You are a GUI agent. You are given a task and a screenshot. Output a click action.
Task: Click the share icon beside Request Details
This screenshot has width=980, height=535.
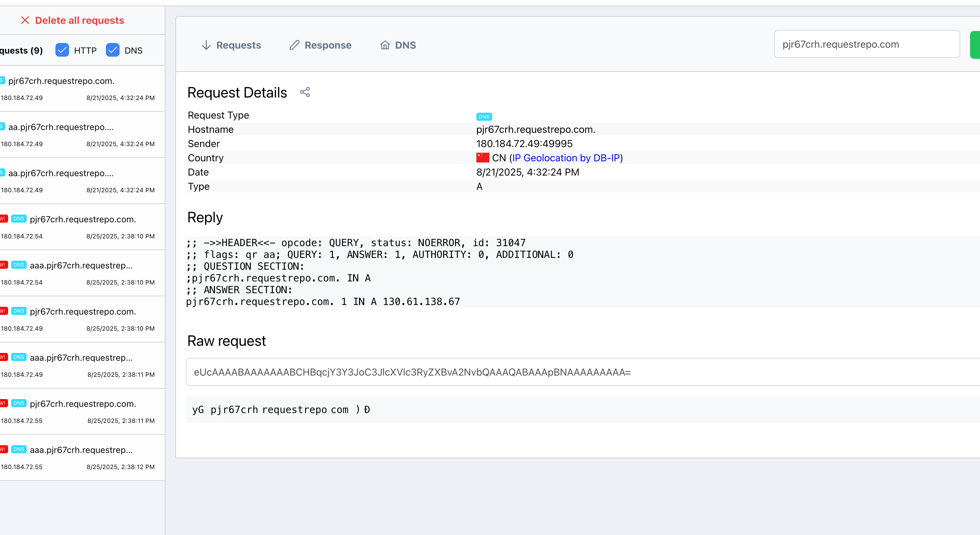pyautogui.click(x=305, y=92)
